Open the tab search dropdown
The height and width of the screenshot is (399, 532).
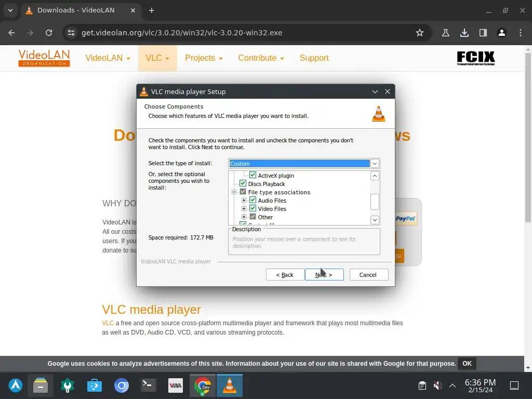10,10
